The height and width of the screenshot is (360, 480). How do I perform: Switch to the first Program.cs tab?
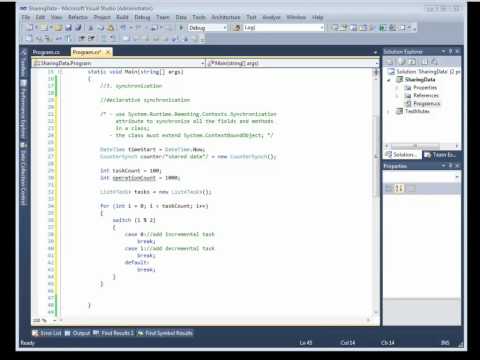[x=46, y=52]
